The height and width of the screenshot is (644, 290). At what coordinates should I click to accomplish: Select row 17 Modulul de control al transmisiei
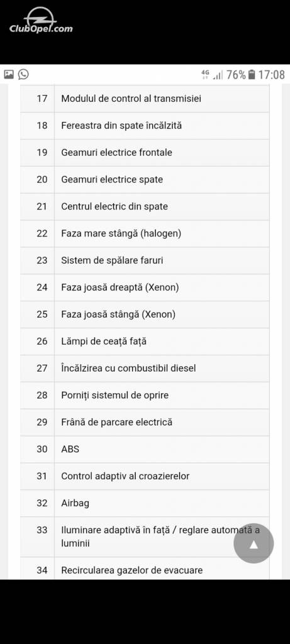(x=145, y=99)
